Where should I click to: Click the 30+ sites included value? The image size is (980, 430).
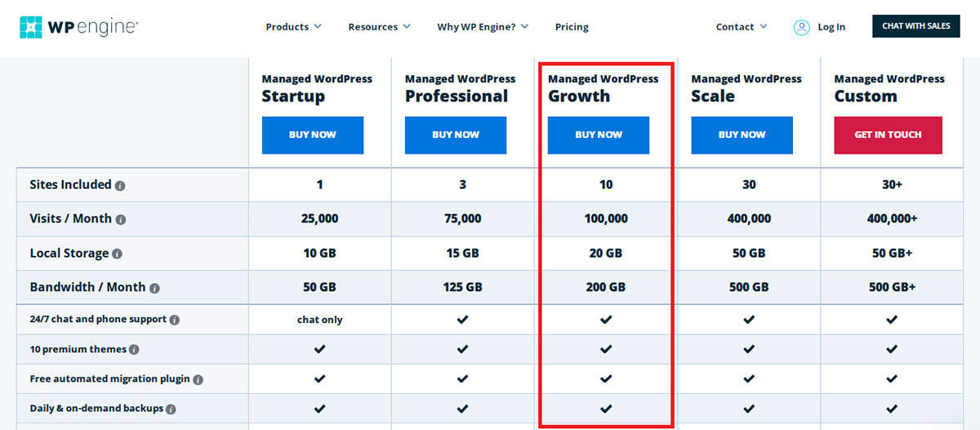click(892, 185)
